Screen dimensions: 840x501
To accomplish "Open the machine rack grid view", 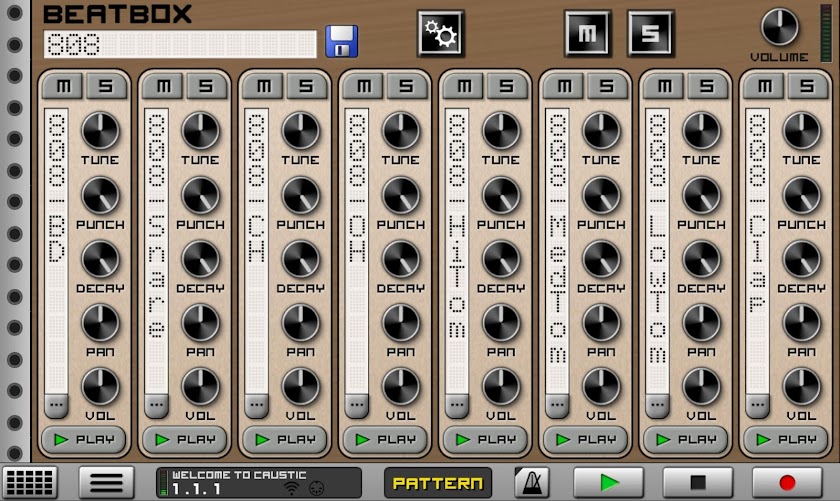I will tap(29, 482).
